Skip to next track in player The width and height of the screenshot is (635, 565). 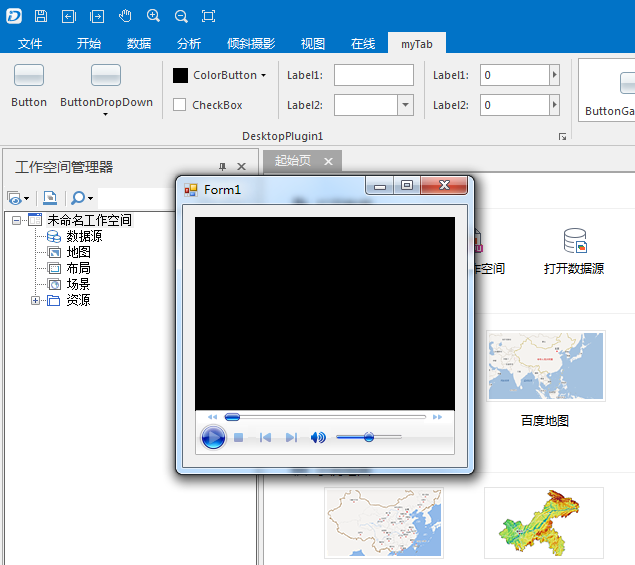[x=291, y=437]
